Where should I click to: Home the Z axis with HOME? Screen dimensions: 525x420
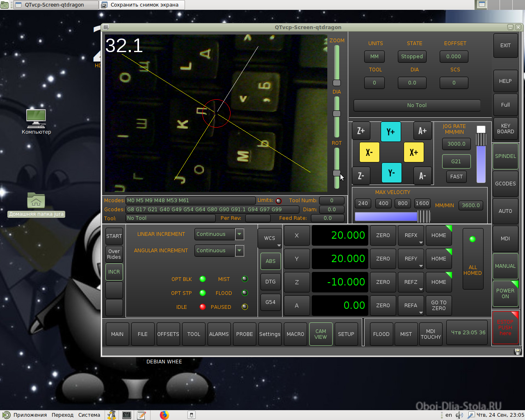pyautogui.click(x=439, y=282)
